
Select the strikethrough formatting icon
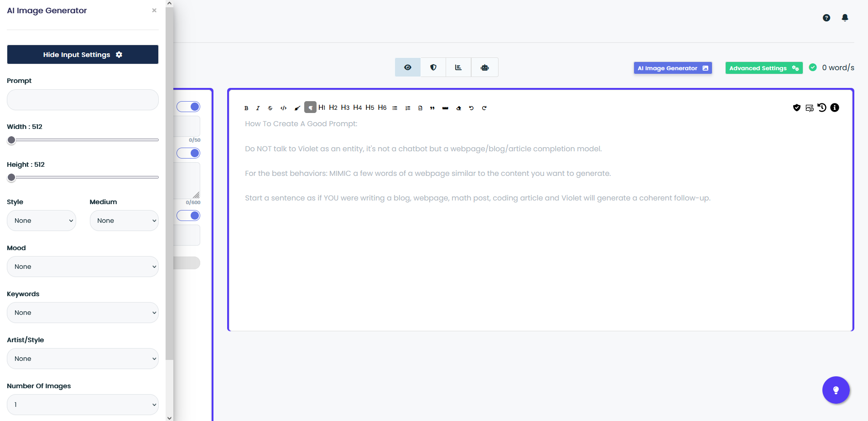click(x=270, y=108)
